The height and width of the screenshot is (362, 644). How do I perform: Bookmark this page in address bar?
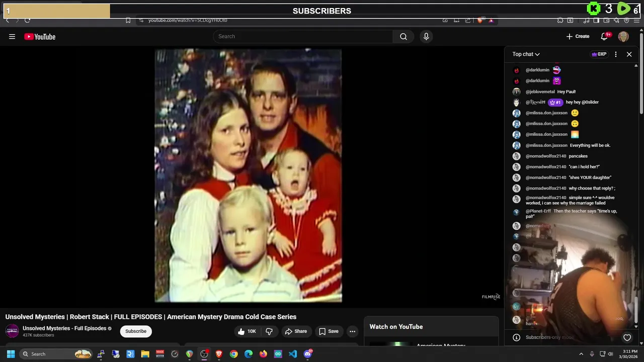128,20
